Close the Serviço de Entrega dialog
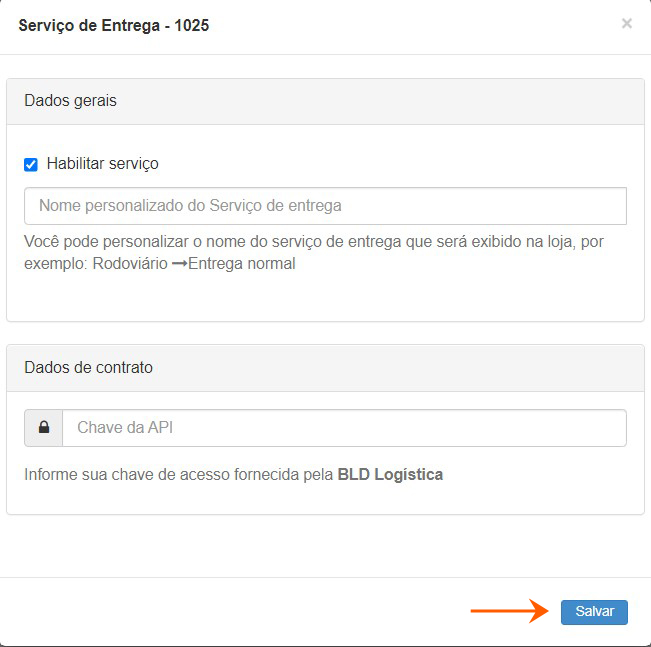 pos(627,24)
